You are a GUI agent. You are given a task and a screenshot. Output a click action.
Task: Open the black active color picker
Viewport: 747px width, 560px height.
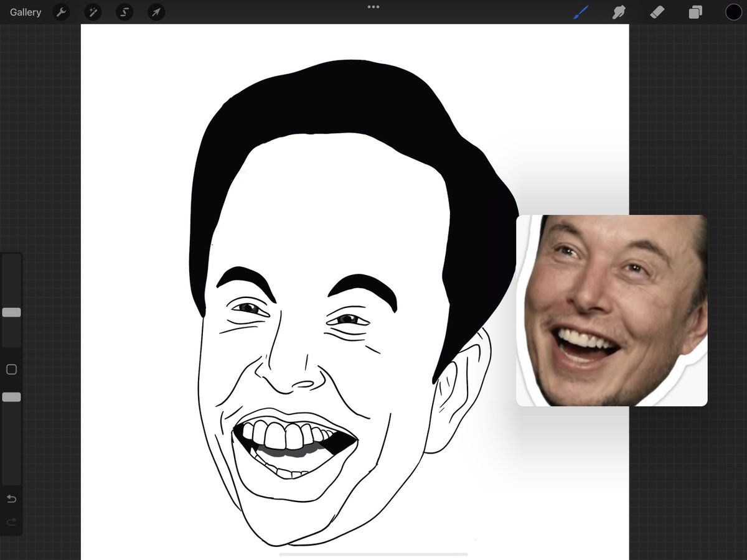(x=733, y=12)
